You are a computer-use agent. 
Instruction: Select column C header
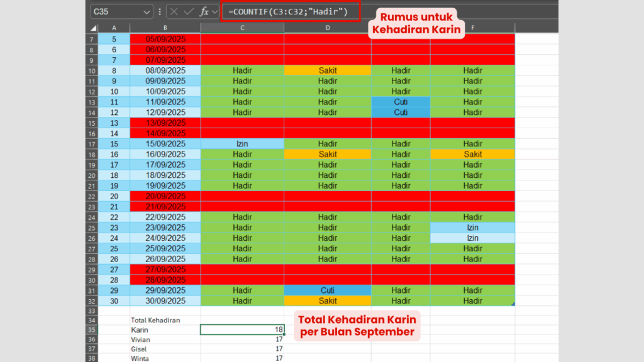[x=242, y=28]
